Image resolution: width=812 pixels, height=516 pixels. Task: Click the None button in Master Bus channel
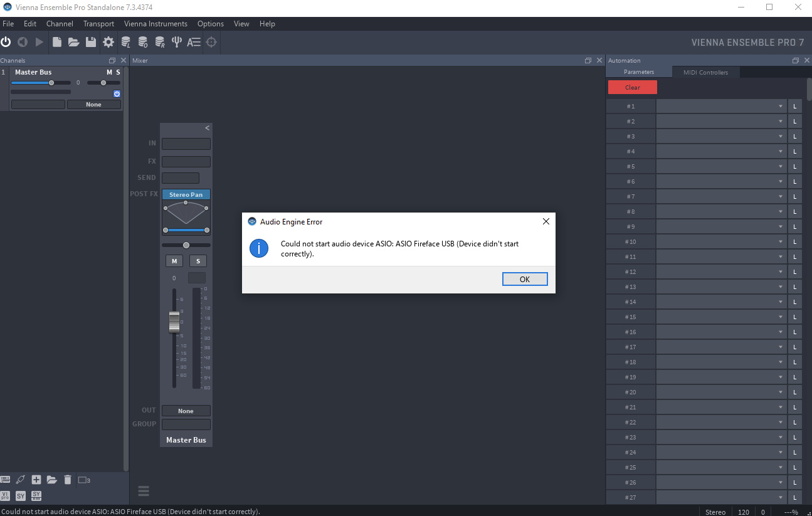pos(94,105)
